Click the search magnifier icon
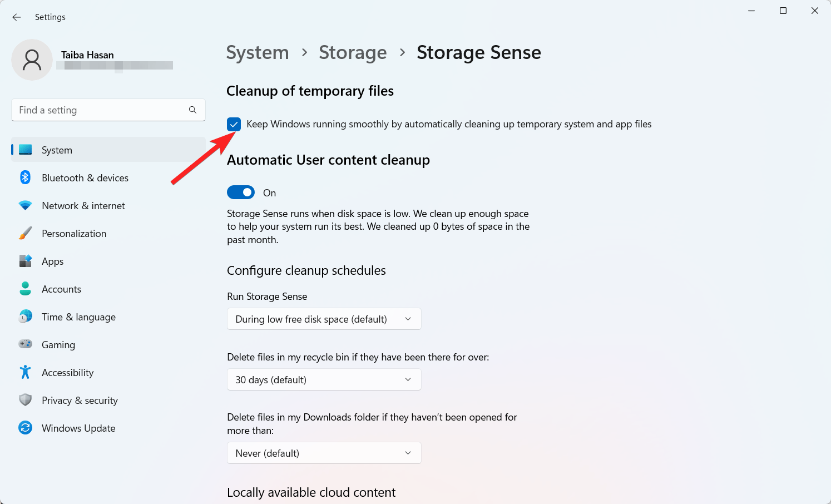Image resolution: width=831 pixels, height=504 pixels. coord(192,110)
